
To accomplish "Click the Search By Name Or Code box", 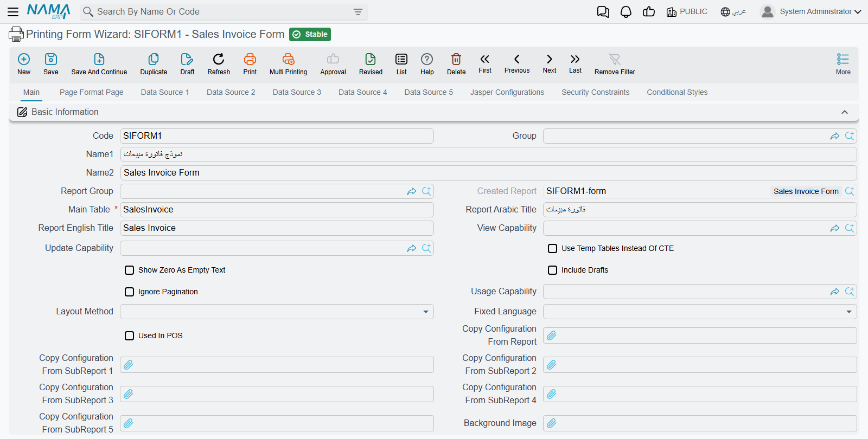I will click(224, 11).
